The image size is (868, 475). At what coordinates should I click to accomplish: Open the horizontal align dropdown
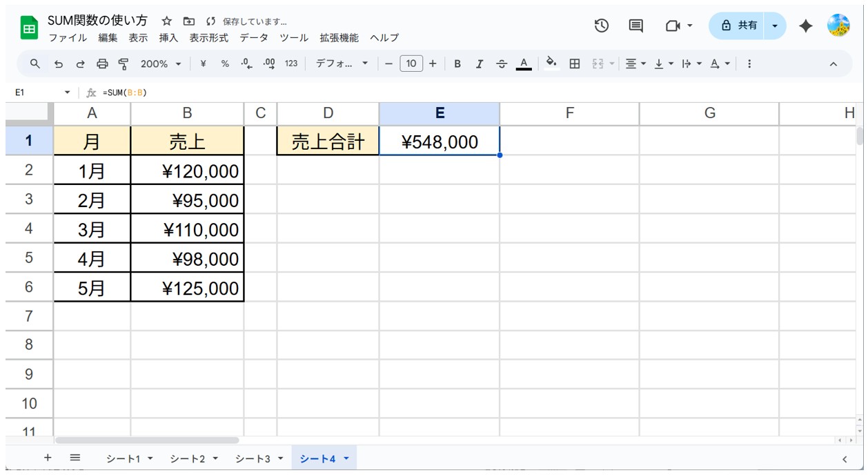coord(635,64)
